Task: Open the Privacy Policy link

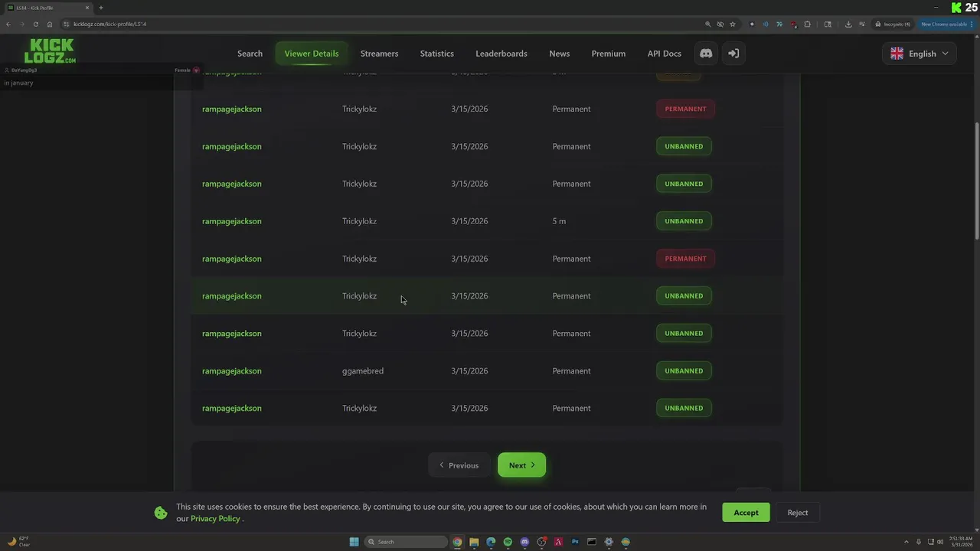Action: click(215, 519)
